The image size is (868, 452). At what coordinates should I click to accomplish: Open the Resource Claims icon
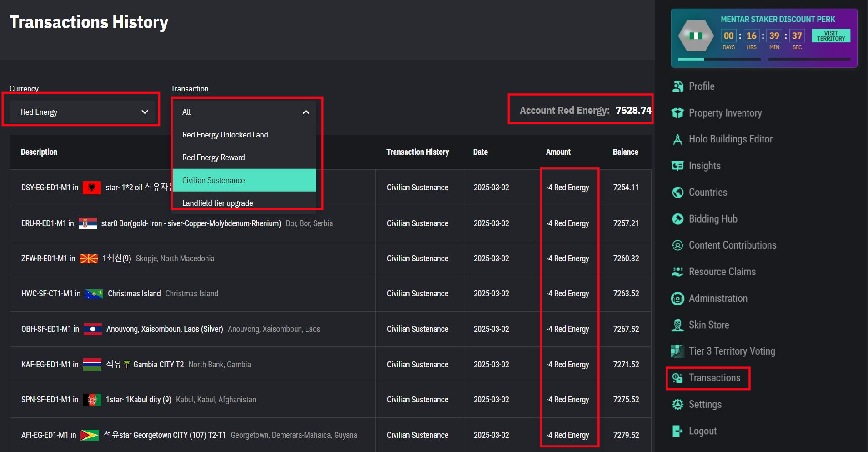click(677, 272)
